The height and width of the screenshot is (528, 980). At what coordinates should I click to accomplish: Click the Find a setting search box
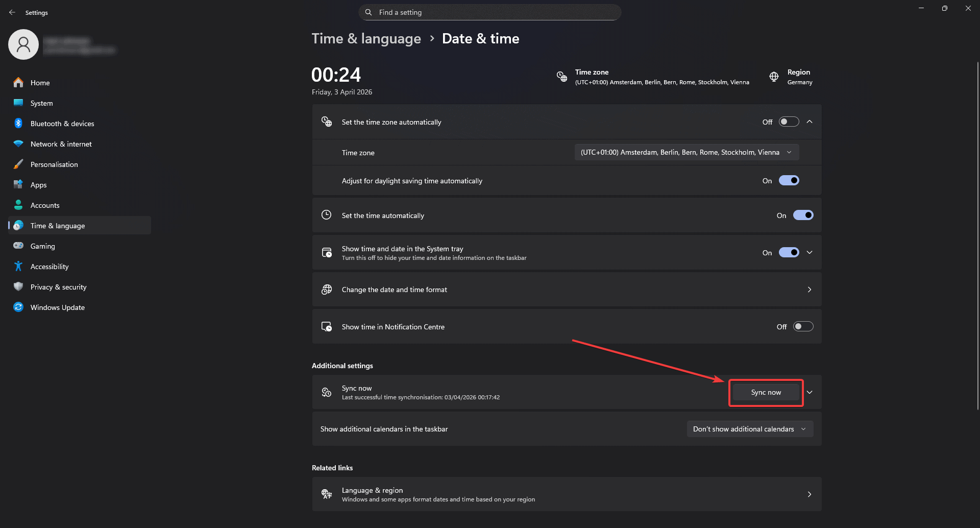(x=490, y=12)
